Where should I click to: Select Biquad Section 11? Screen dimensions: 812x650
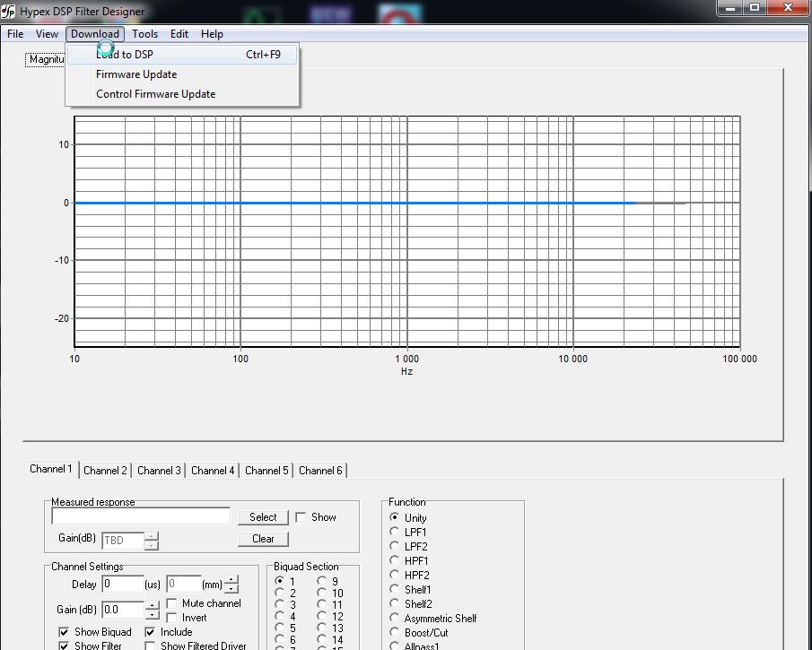(321, 604)
